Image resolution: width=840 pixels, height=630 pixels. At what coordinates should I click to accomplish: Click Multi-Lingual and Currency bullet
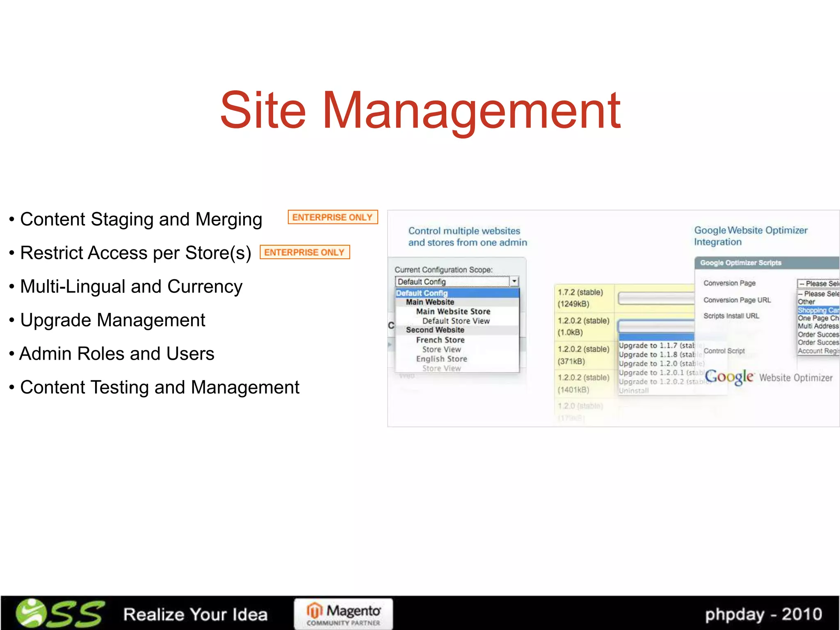(x=131, y=287)
